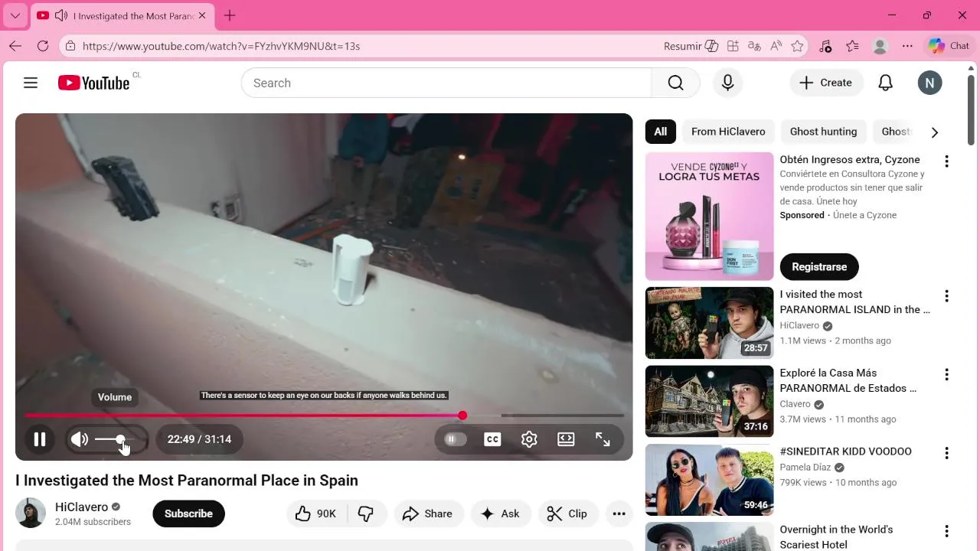Open options for the Cyzone ad

coord(946,161)
